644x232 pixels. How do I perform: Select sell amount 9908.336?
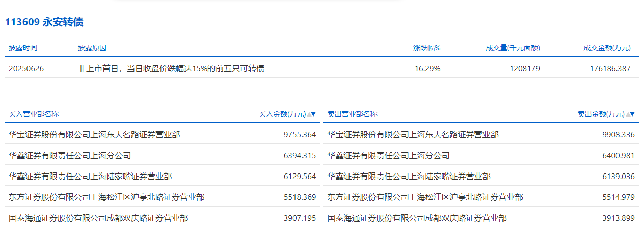click(x=619, y=135)
